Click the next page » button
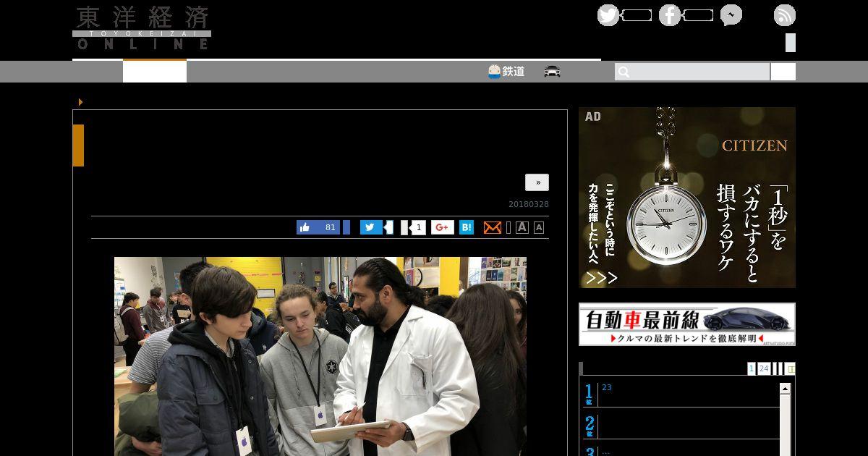The height and width of the screenshot is (456, 868). [x=537, y=182]
